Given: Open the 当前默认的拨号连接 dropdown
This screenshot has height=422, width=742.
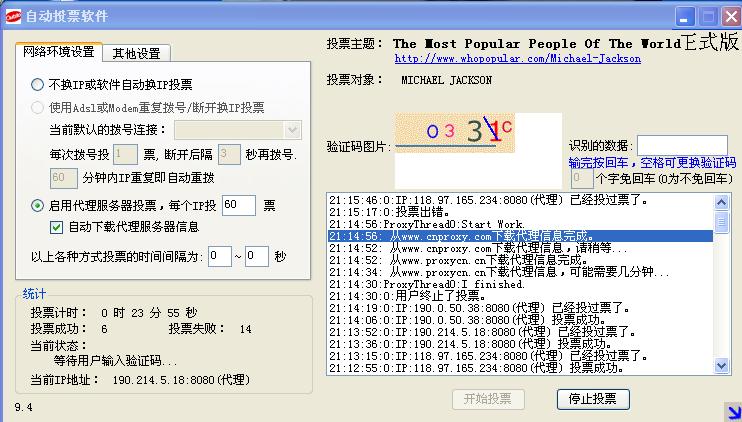Looking at the screenshot, I should [x=292, y=130].
